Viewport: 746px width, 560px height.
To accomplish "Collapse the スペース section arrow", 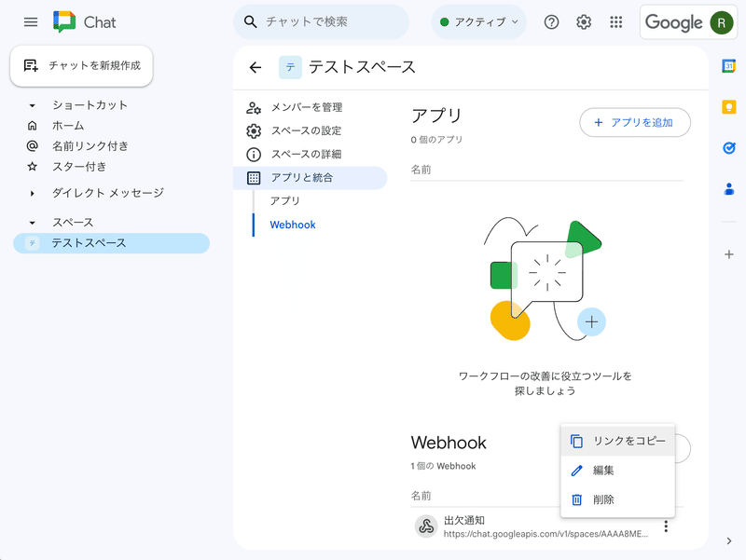I will tap(32, 223).
